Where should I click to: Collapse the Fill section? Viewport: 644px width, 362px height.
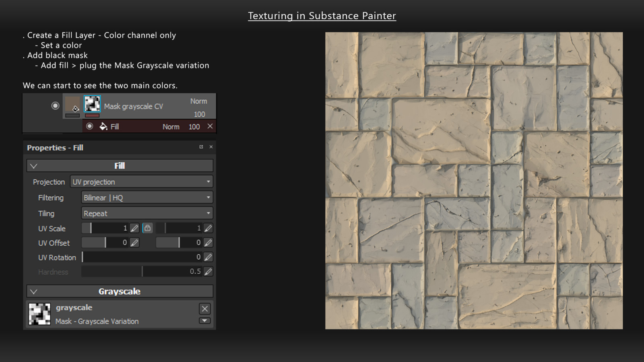coord(34,166)
